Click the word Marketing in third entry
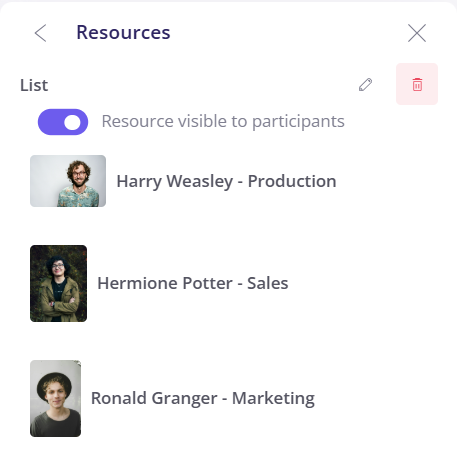Image resolution: width=457 pixels, height=474 pixels. tap(273, 398)
